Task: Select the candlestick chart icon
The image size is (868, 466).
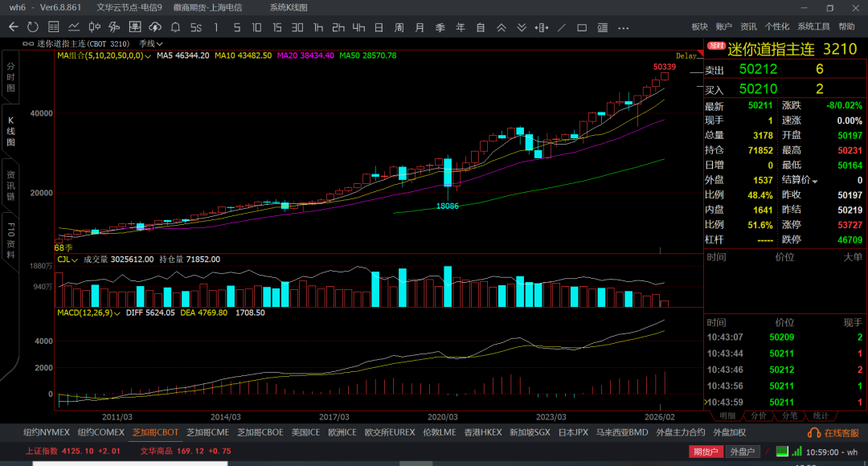Action: coord(94,27)
